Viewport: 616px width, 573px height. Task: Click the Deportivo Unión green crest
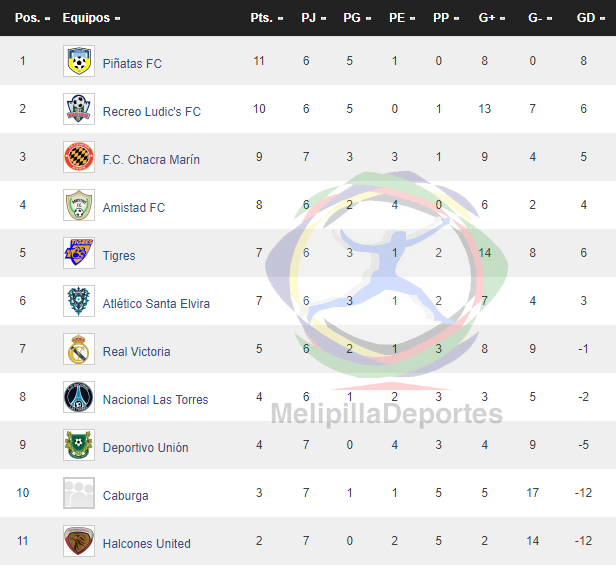coord(79,445)
